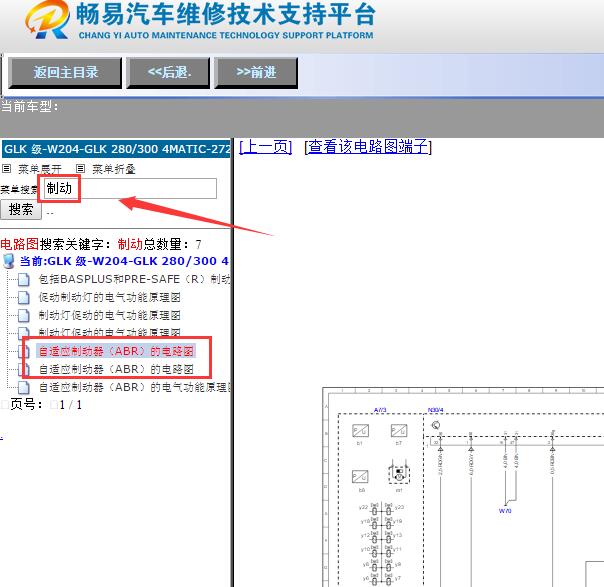Open the 包括BASPLUS和PRE-SAFE document
Screen dimensions: 604x587
tap(134, 279)
